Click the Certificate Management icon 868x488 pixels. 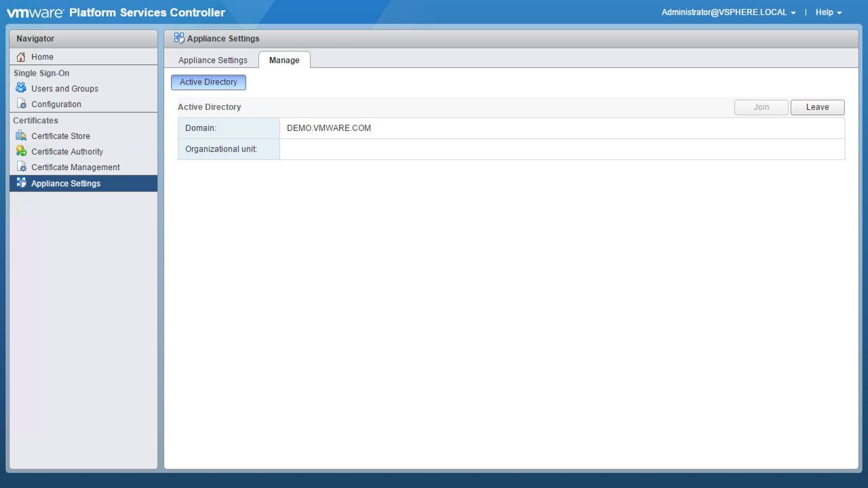click(x=21, y=167)
